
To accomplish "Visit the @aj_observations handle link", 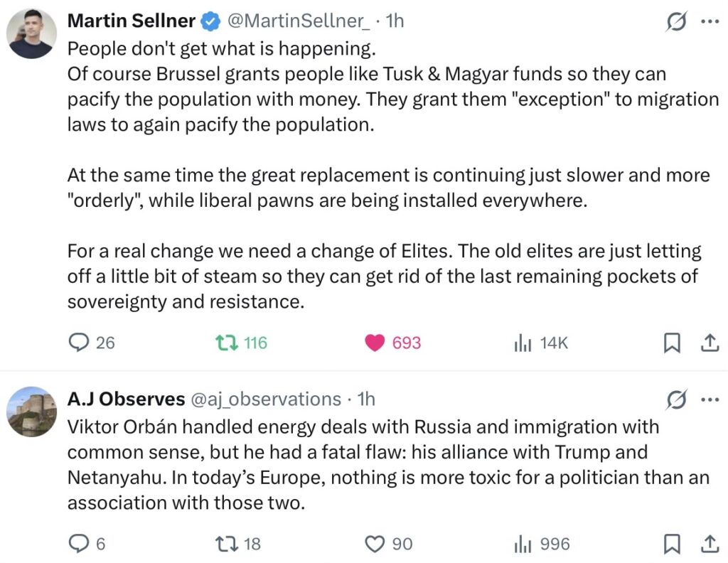I will [264, 400].
